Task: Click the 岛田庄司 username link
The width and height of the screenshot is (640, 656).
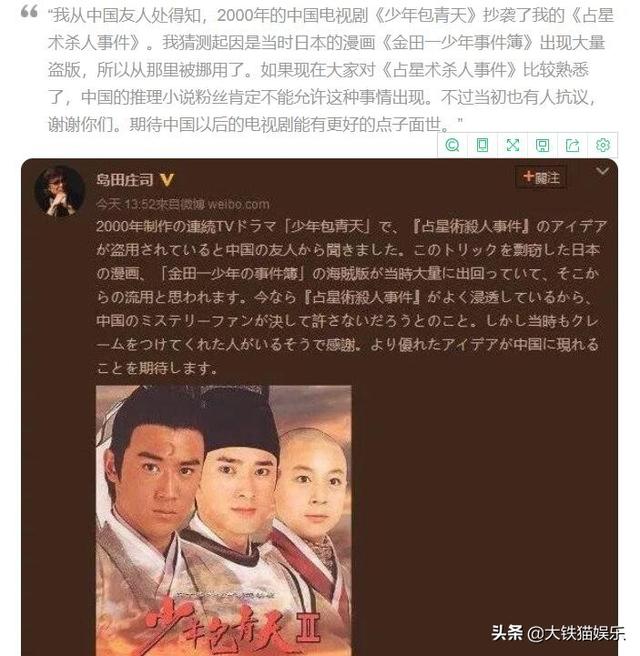Action: click(125, 180)
